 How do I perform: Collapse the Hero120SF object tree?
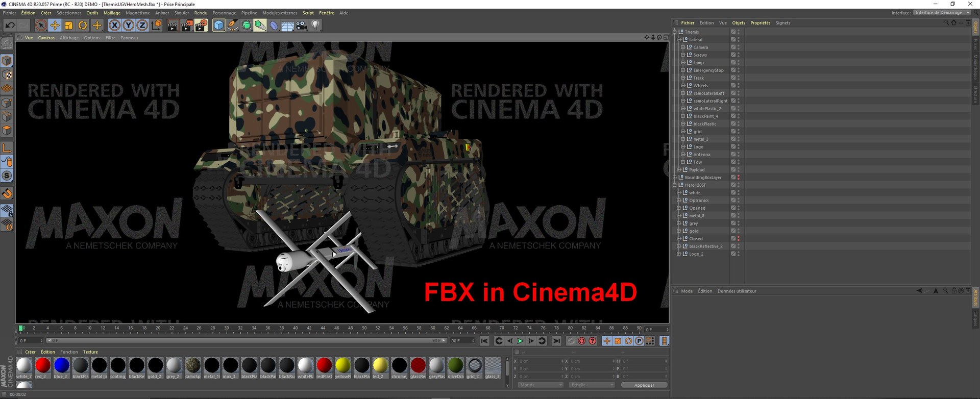point(675,185)
